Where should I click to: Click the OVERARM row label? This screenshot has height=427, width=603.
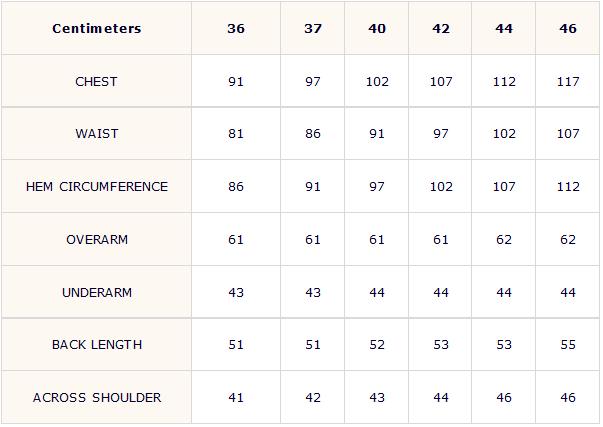[97, 240]
